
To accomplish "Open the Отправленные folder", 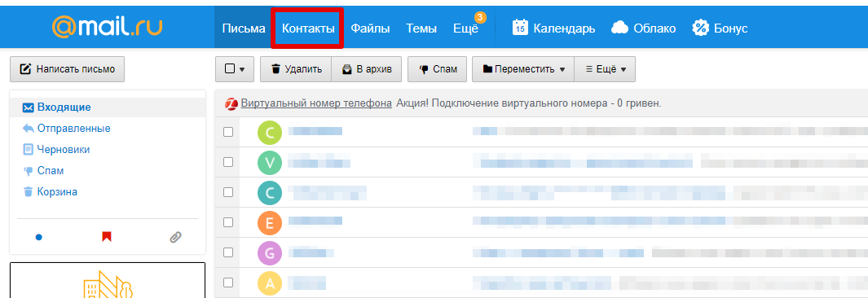I will [74, 129].
